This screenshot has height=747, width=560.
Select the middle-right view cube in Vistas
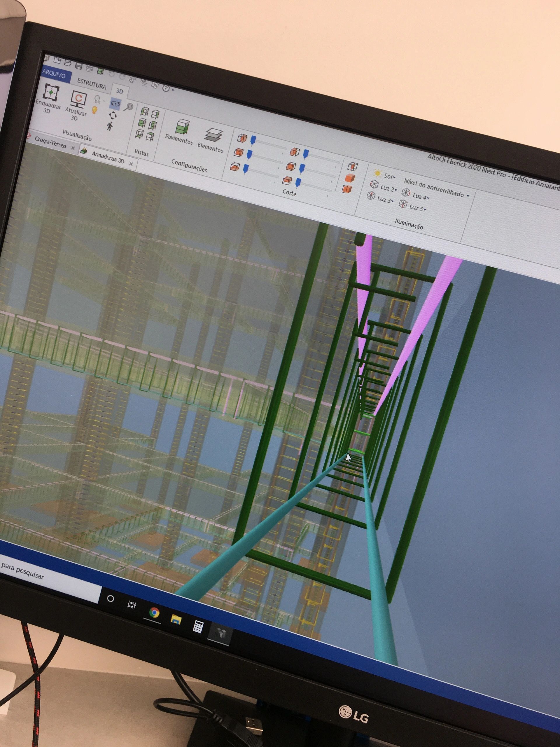(153, 125)
